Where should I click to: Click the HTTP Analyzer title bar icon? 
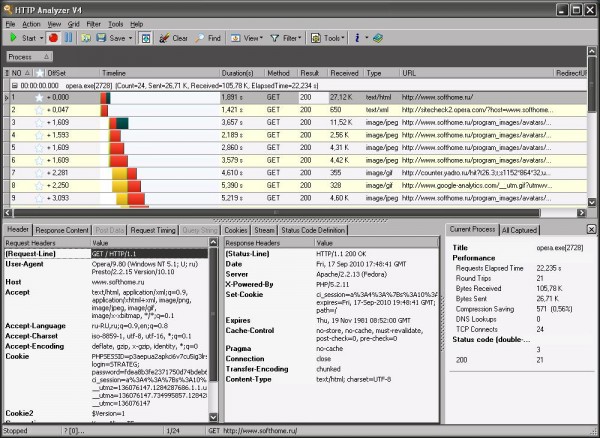pos(7,10)
